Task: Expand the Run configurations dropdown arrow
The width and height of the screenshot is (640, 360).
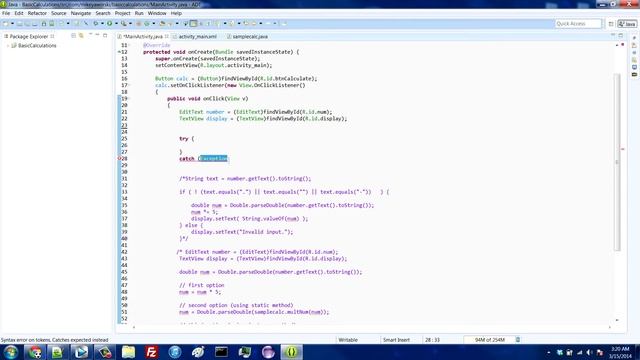Action: click(x=116, y=24)
